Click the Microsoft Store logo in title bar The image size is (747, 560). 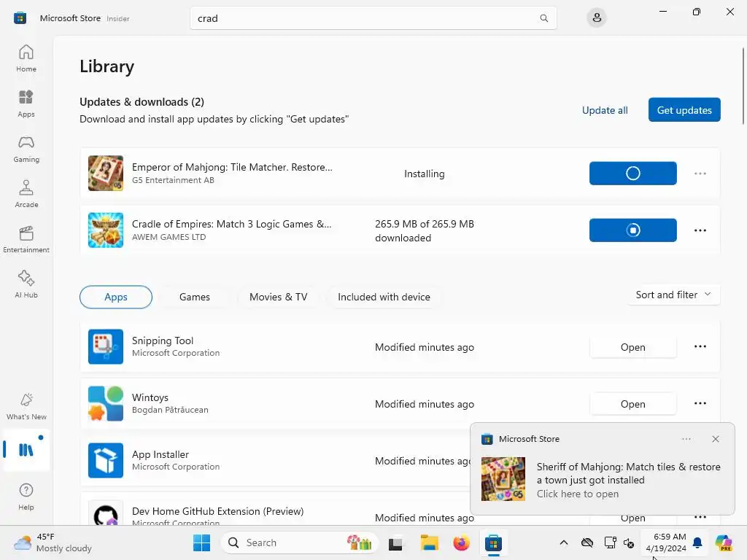point(20,18)
